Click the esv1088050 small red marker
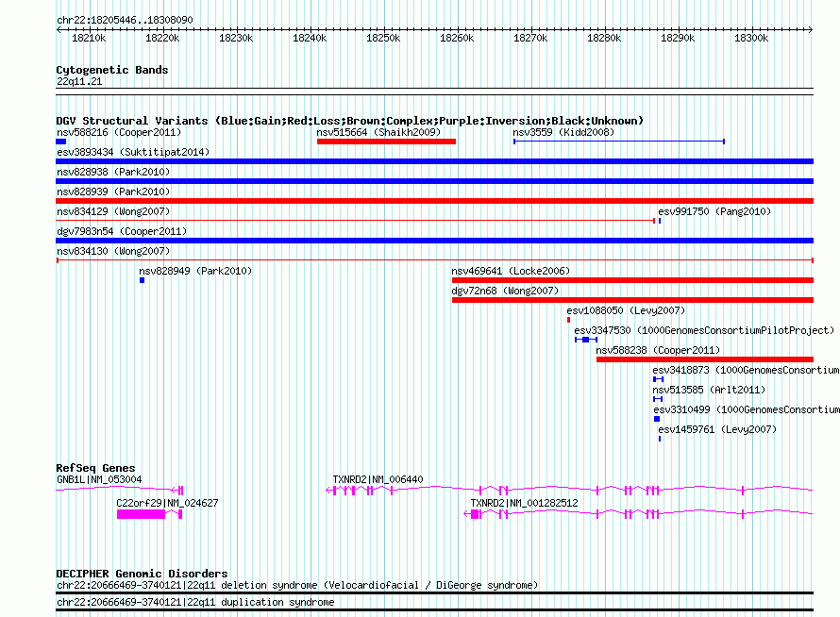This screenshot has width=840, height=617. (568, 320)
